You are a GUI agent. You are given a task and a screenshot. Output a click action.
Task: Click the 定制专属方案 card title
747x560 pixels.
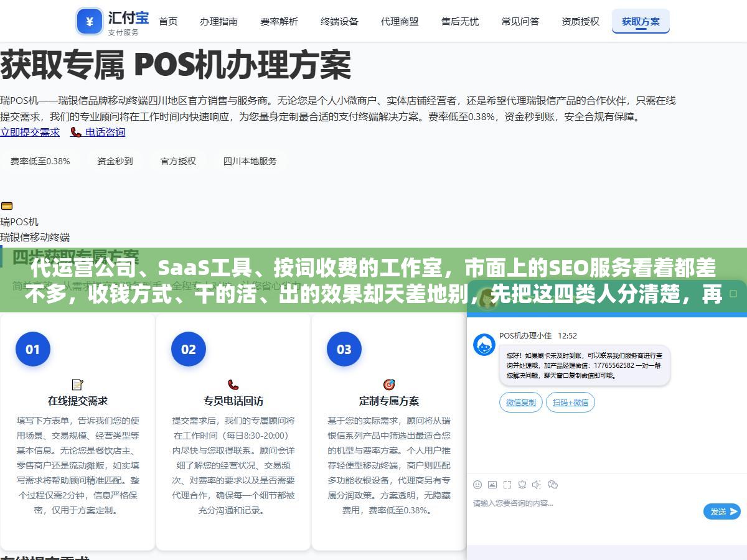(389, 401)
